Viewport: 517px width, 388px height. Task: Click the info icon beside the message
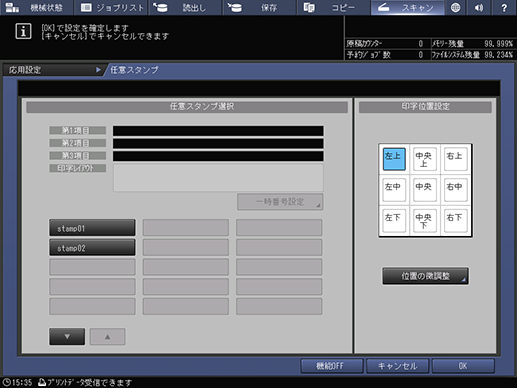(x=23, y=32)
